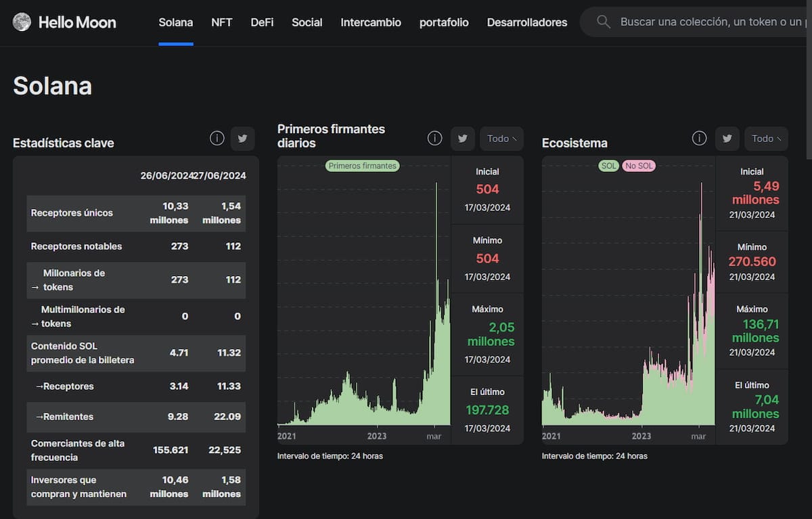Expand Todo dropdown in Primeros firmantes

point(501,139)
